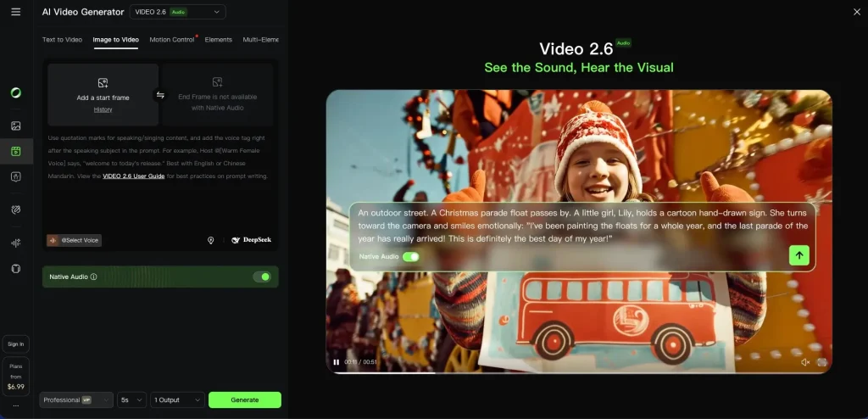Open the more options ellipsis in sidebar
The height and width of the screenshot is (419, 868).
15,405
